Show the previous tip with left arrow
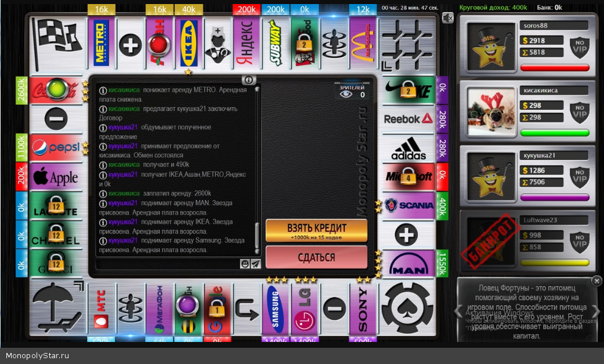The width and height of the screenshot is (604, 364). point(459,311)
